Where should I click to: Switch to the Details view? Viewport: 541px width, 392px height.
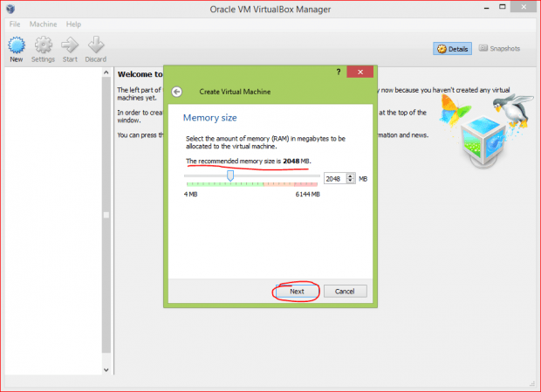click(452, 49)
